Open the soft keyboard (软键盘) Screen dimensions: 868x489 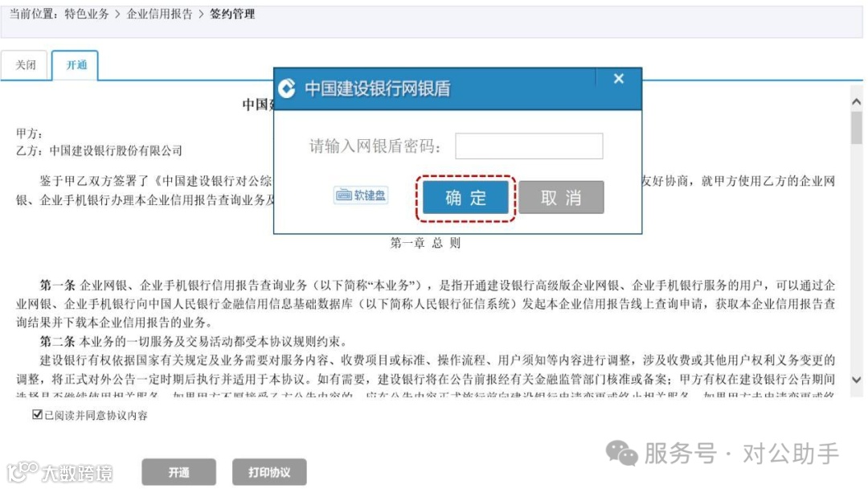[361, 195]
